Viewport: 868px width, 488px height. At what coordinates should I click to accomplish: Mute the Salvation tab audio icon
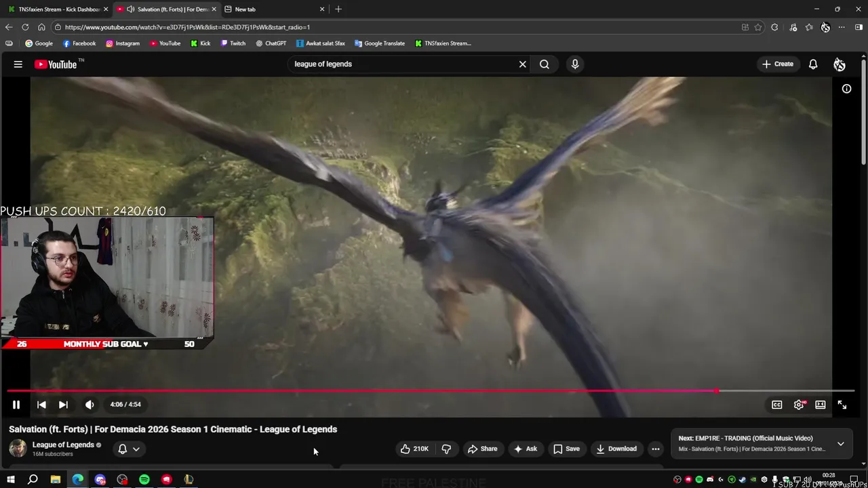130,9
